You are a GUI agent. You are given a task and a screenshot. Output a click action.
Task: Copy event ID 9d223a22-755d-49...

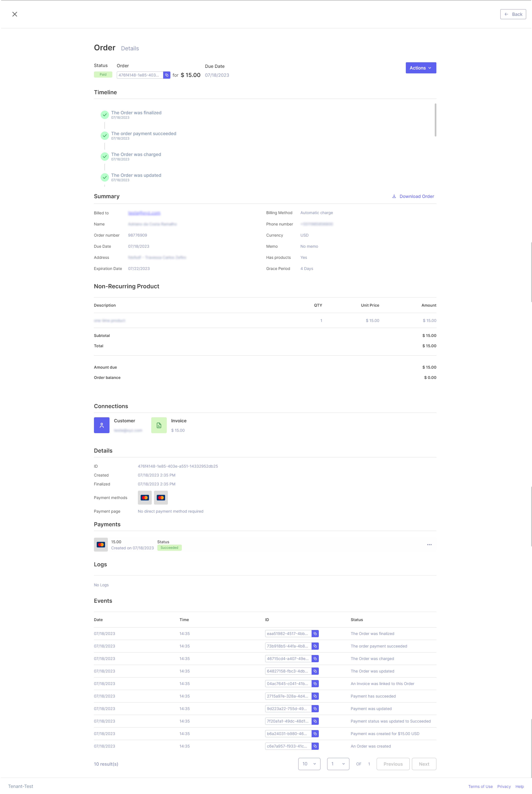[315, 709]
